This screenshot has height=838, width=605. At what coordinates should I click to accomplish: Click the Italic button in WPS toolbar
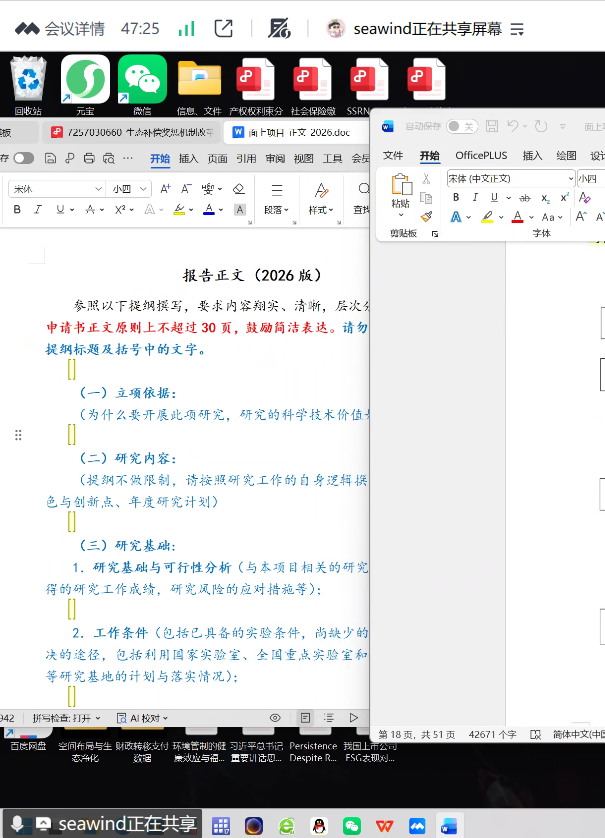point(38,209)
